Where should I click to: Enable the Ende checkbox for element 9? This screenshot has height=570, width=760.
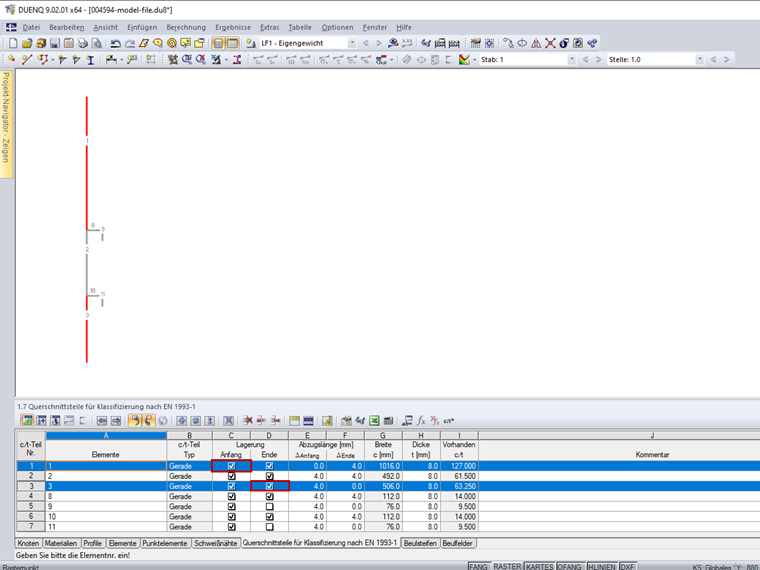tap(269, 507)
